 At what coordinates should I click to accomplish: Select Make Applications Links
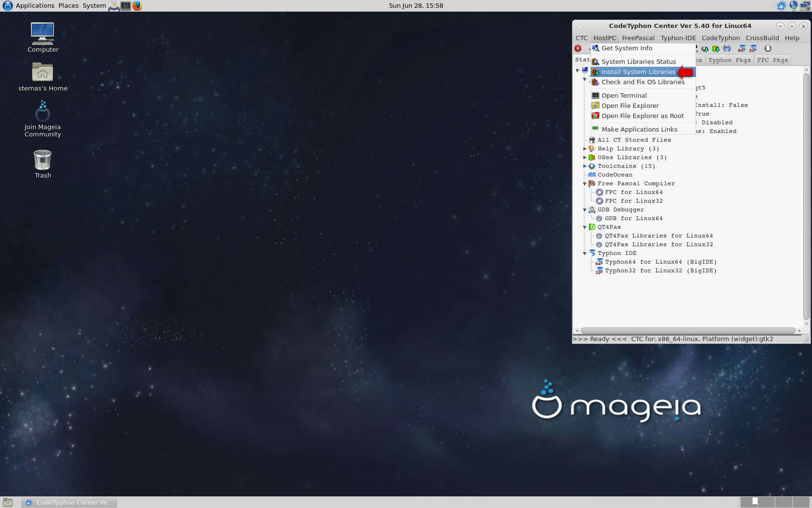643,129
